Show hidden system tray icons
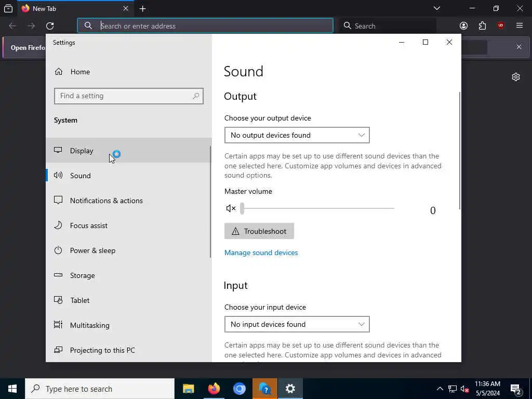 [x=440, y=389]
